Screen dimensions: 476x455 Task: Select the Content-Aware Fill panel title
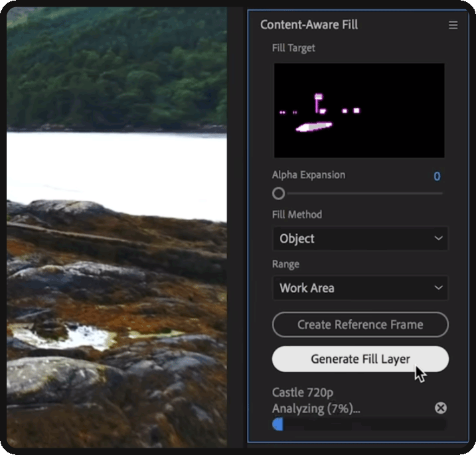(309, 25)
